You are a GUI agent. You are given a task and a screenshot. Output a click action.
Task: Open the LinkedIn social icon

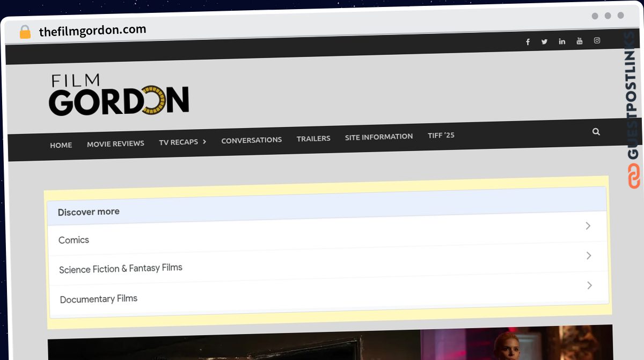point(562,41)
